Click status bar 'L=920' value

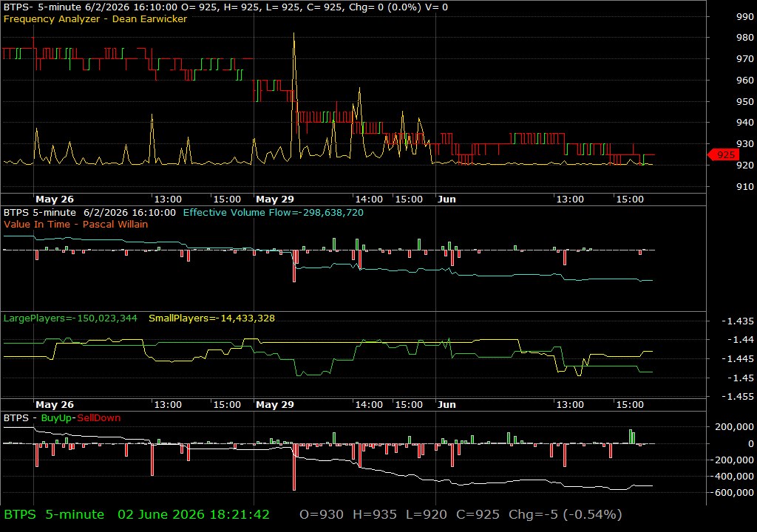click(427, 514)
